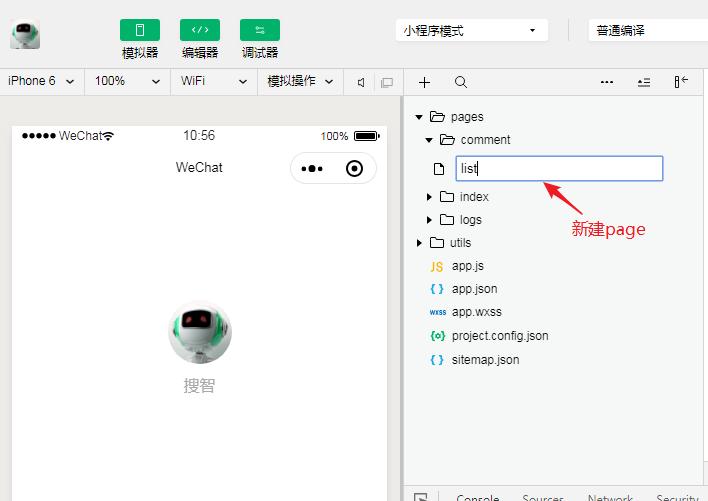Click the JS icon beside app.js
Viewport: 708px width, 501px height.
pyautogui.click(x=437, y=267)
